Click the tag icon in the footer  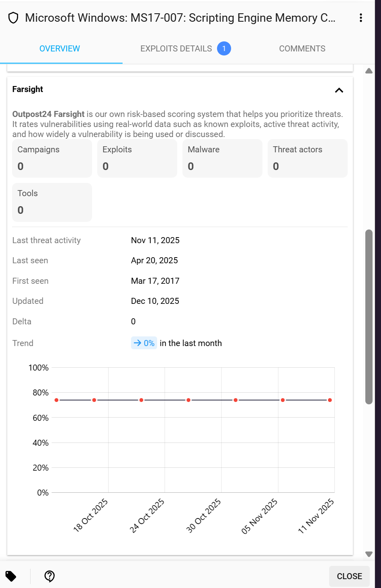coord(11,576)
